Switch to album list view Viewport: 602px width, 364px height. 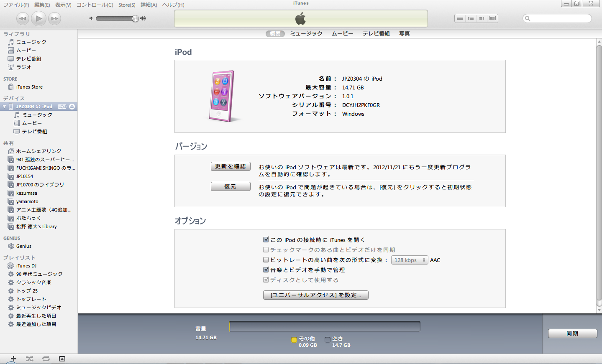tap(471, 18)
